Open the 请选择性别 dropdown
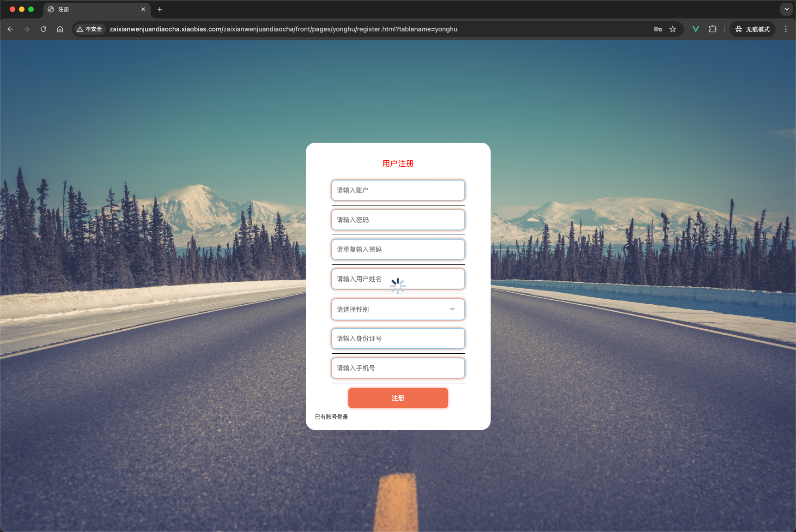 [x=398, y=309]
